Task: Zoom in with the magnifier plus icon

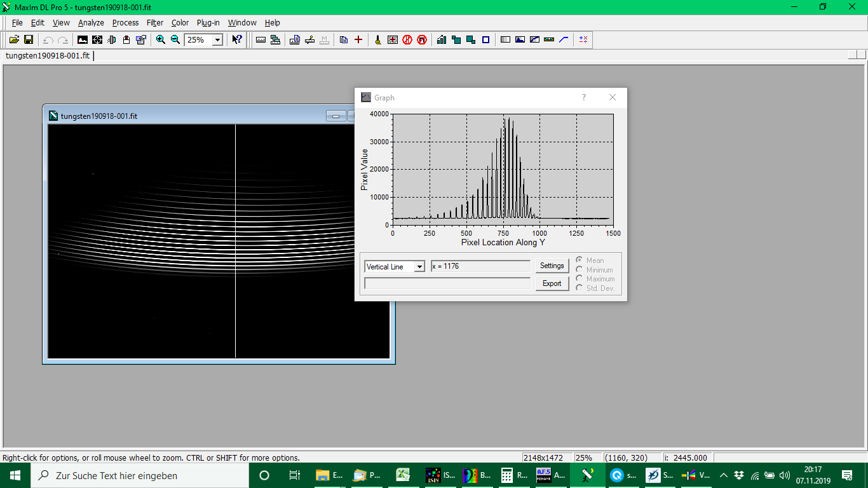Action: [161, 39]
